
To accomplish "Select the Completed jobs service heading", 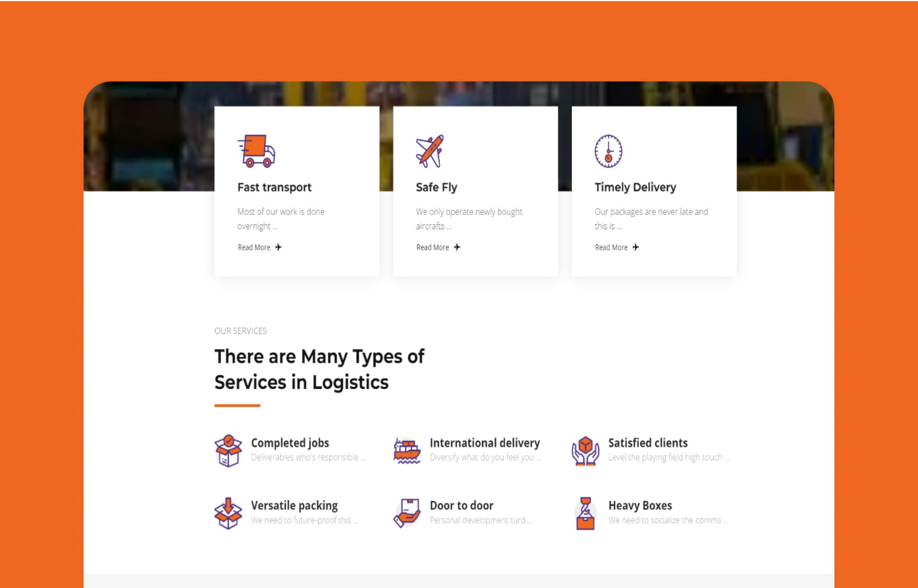I will (x=290, y=443).
